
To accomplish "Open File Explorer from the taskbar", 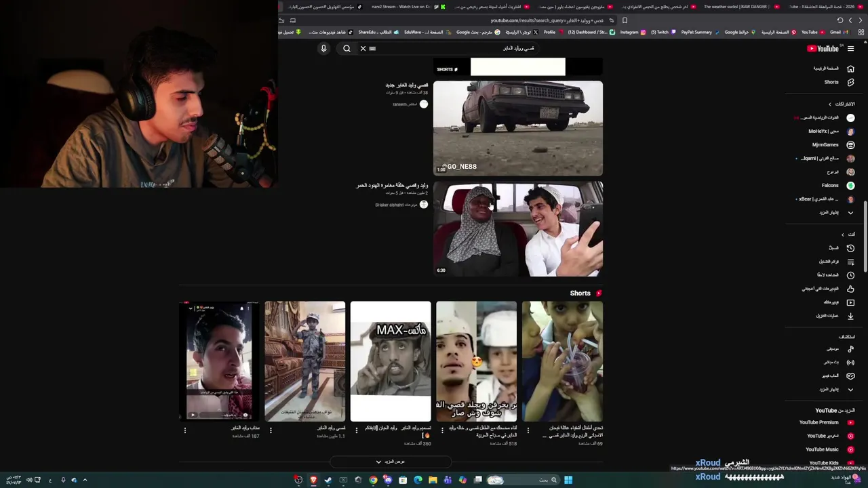I will point(433,480).
